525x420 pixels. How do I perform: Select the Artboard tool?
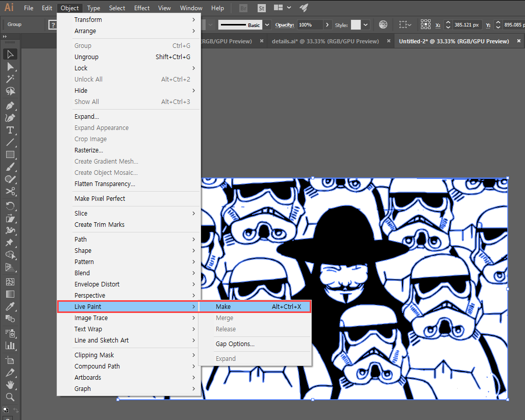point(10,360)
